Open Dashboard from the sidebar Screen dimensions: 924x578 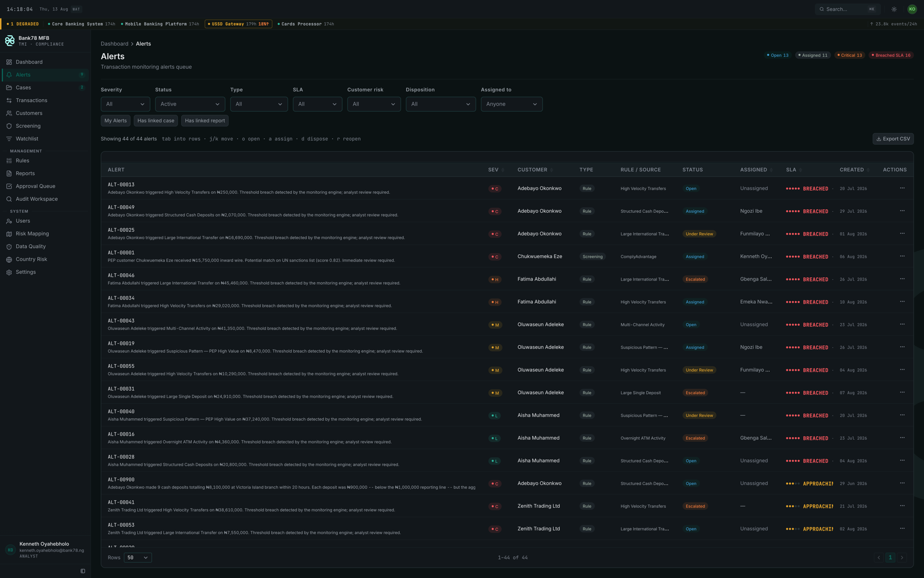[46, 62]
